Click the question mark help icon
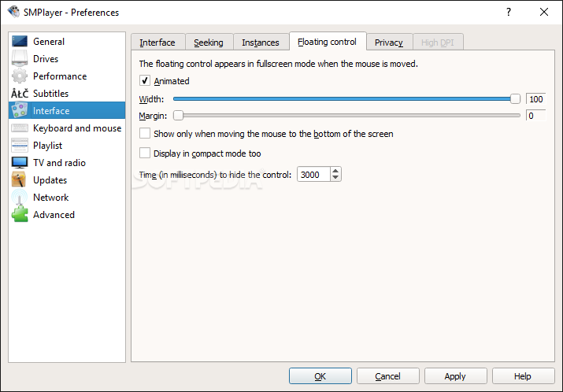563x392 pixels. coord(509,13)
